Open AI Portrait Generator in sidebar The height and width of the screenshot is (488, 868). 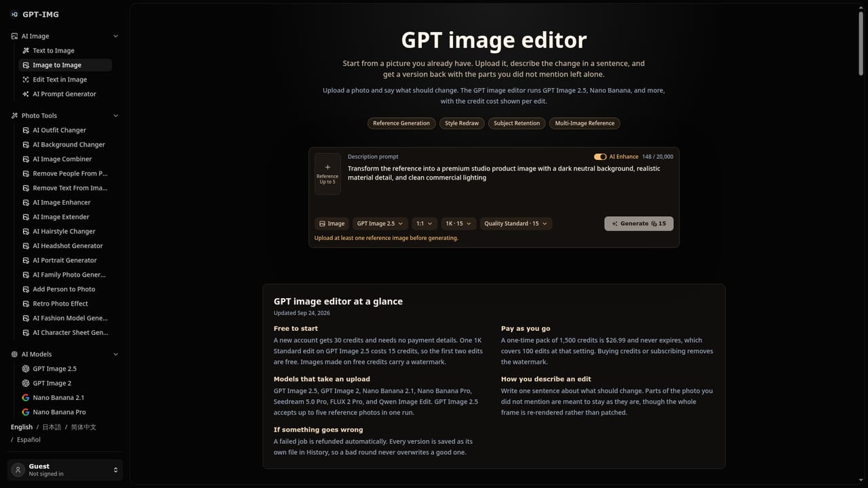coord(65,260)
